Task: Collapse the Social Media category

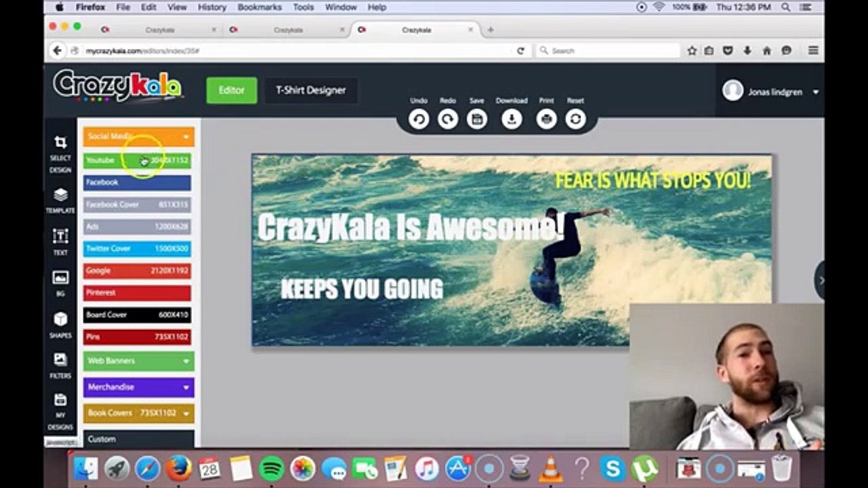Action: 138,136
